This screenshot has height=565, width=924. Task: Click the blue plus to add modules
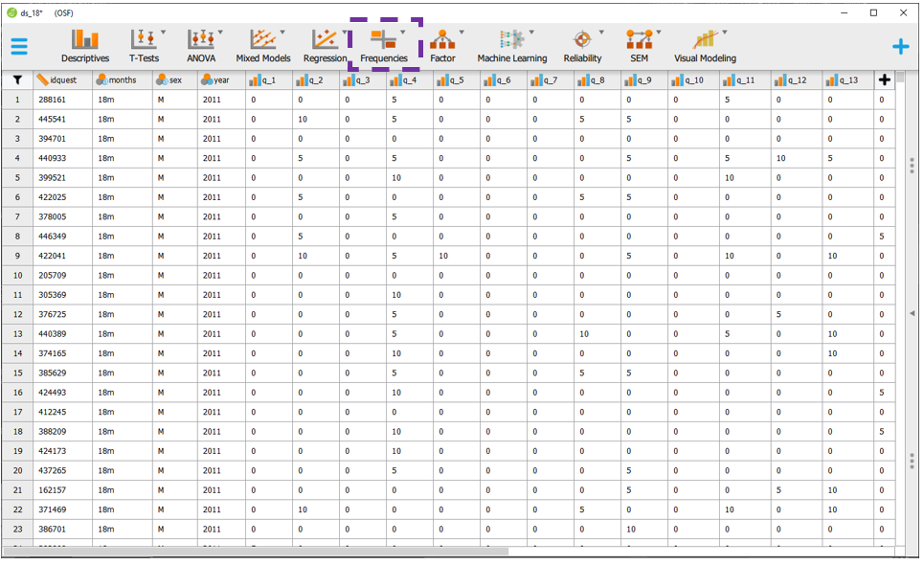pyautogui.click(x=900, y=46)
